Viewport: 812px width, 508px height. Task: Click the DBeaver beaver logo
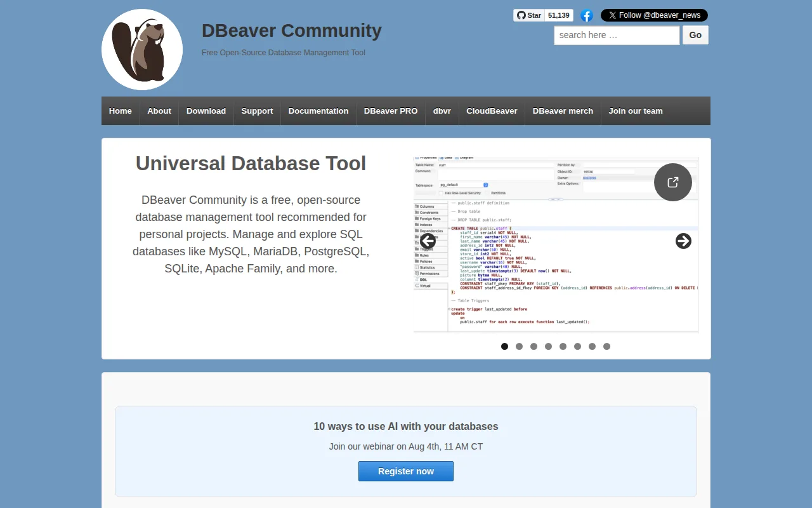tap(142, 50)
